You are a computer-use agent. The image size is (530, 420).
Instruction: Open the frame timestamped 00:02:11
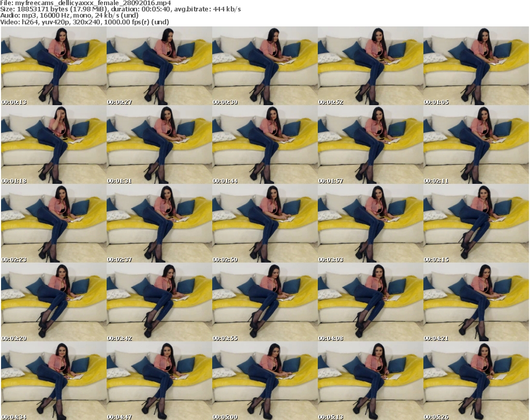[476, 144]
